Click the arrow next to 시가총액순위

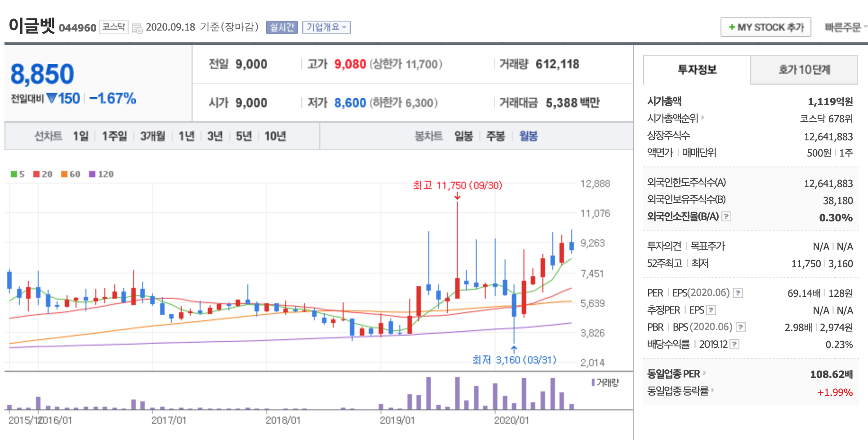coord(703,118)
